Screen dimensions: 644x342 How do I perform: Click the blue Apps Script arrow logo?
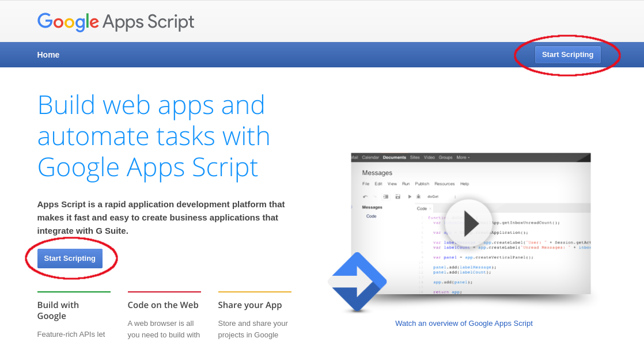point(357,282)
